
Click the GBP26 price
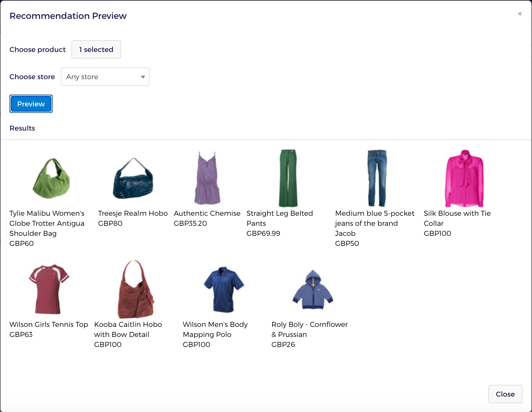pos(283,344)
